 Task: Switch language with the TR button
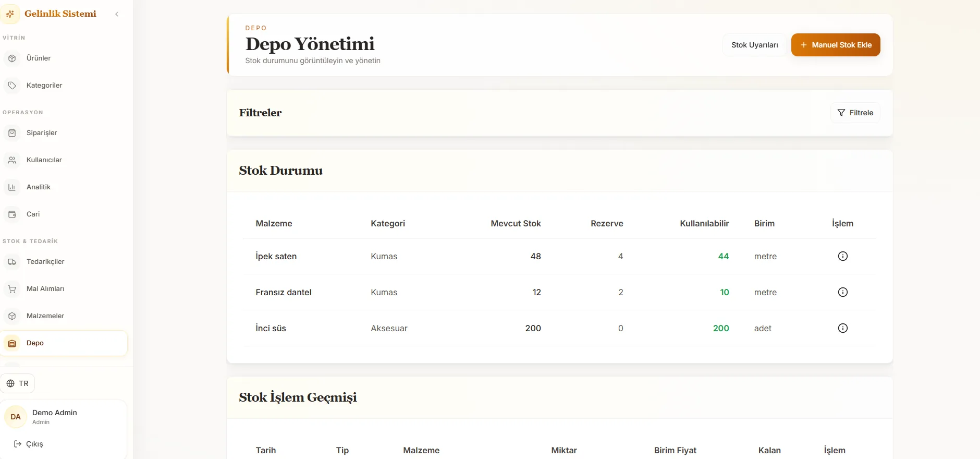point(18,383)
